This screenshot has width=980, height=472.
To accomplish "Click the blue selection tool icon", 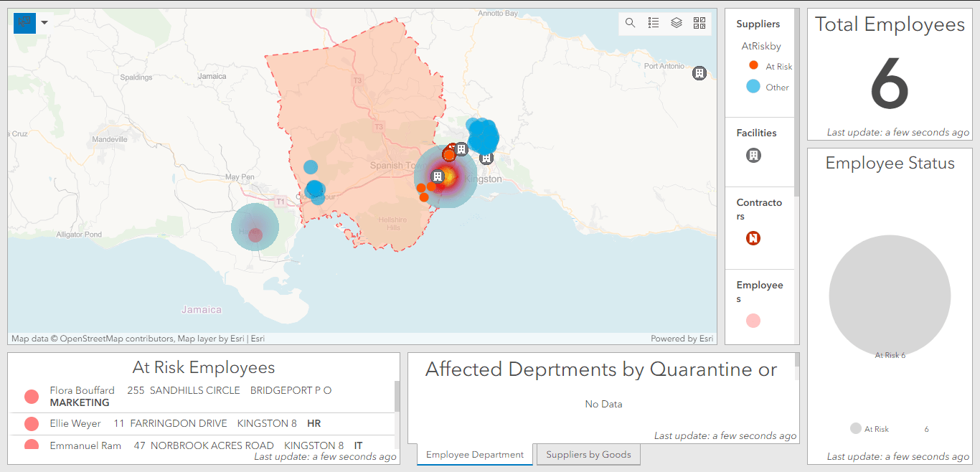I will [24, 23].
